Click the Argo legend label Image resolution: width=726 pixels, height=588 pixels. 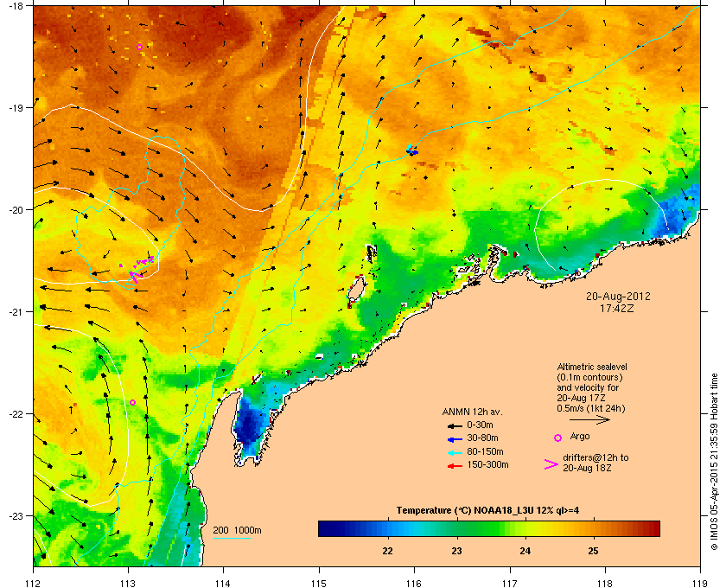[580, 437]
